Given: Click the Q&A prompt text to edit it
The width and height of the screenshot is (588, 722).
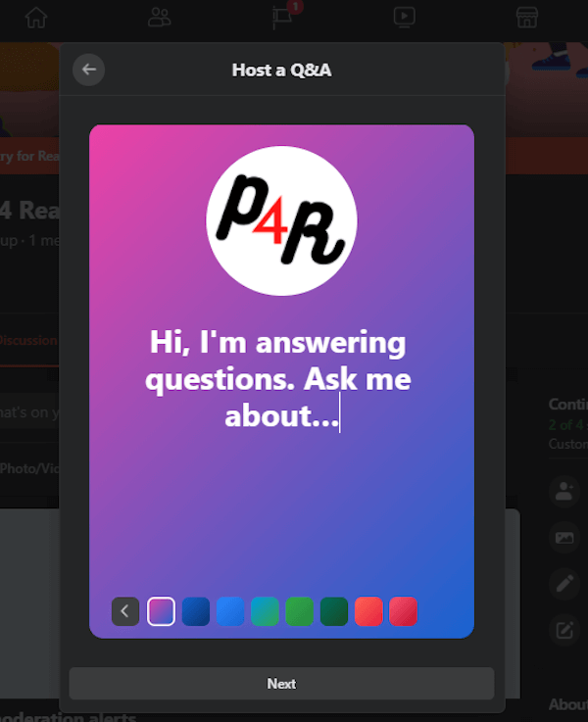Looking at the screenshot, I should point(278,379).
